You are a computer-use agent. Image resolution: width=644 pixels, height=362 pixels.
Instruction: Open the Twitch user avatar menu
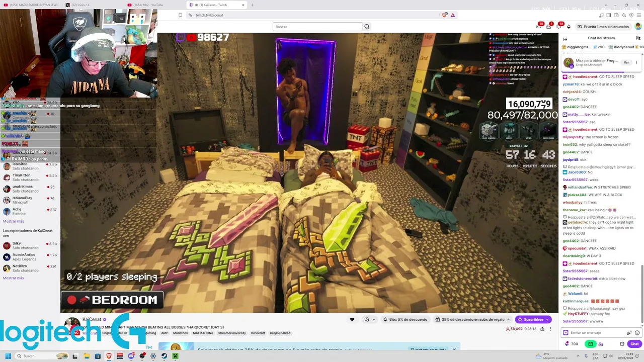click(638, 26)
